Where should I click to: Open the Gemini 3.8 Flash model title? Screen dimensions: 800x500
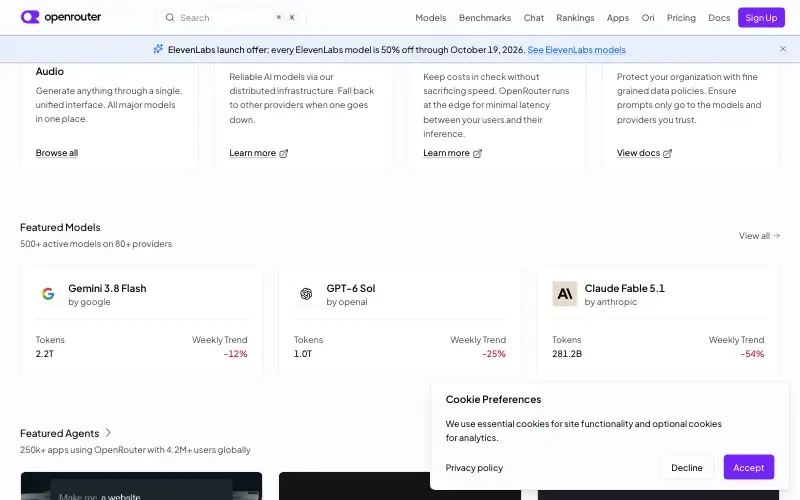click(x=107, y=288)
